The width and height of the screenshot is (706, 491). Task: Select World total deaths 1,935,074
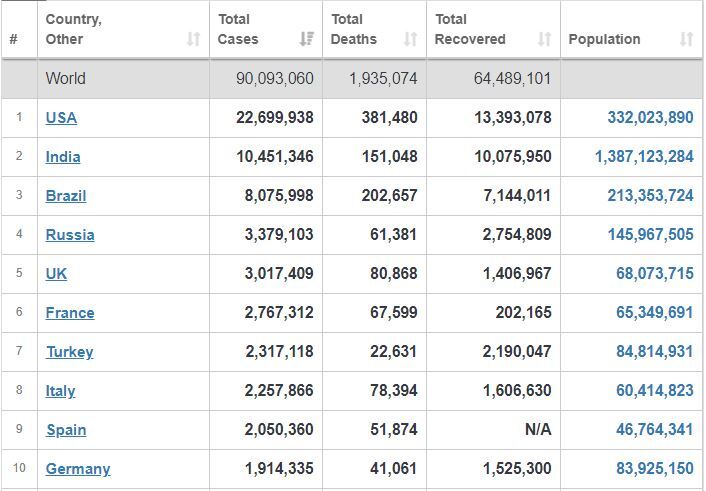tap(384, 78)
